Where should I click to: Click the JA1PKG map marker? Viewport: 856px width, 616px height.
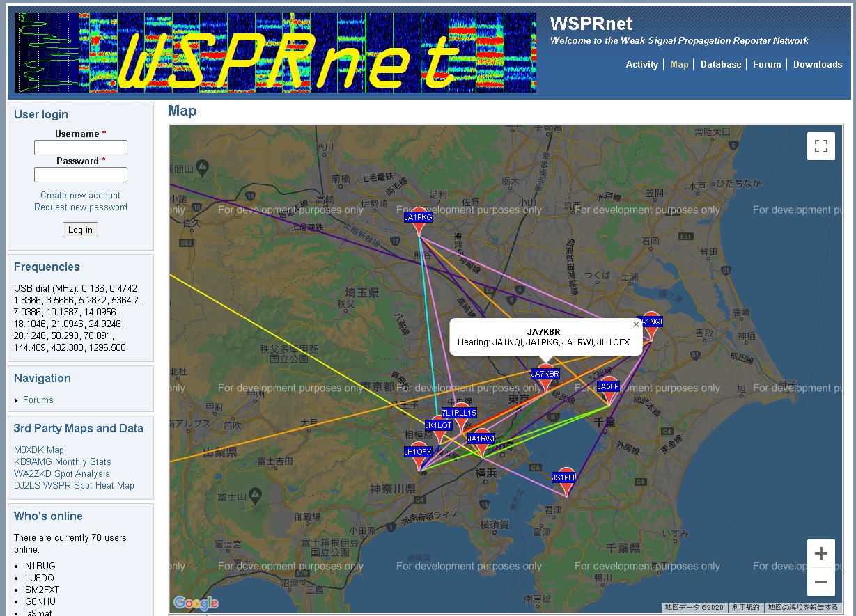[x=419, y=221]
